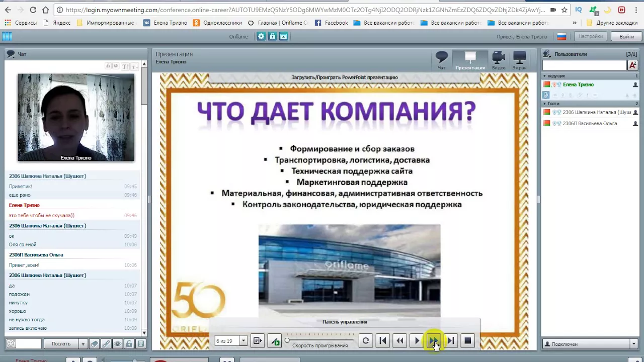Advance to the next slide
The width and height of the screenshot is (644, 362).
click(434, 341)
